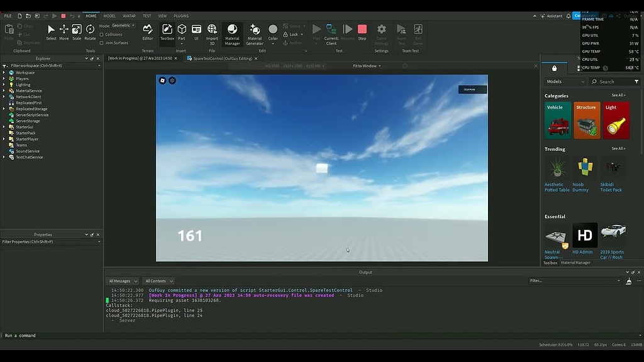Click the Team Test icon

pyautogui.click(x=401, y=35)
